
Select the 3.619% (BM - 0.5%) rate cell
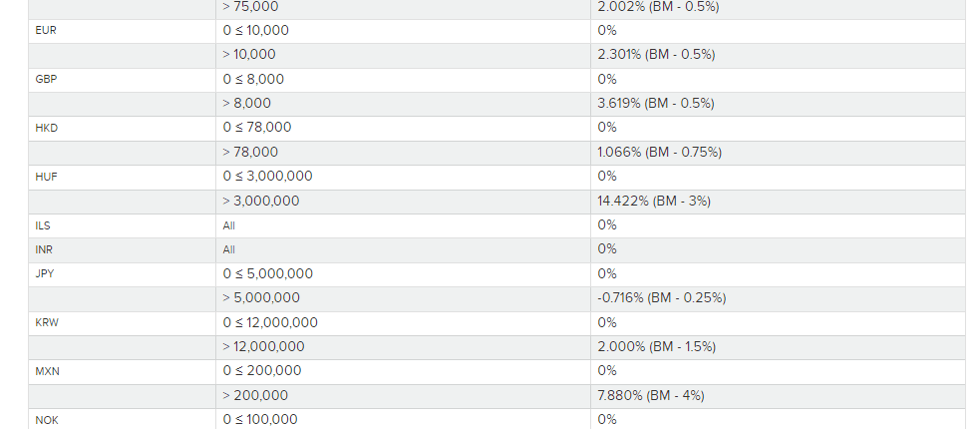(x=656, y=104)
